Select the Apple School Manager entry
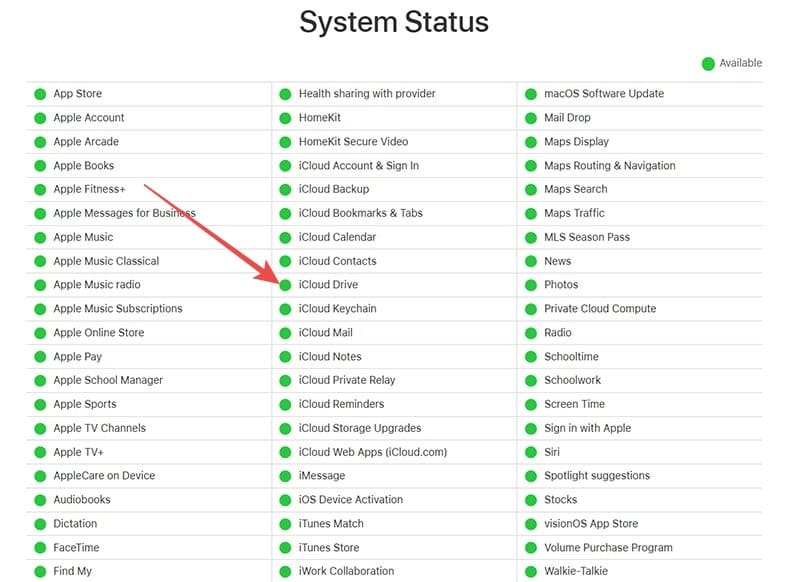800x582 pixels. [107, 380]
